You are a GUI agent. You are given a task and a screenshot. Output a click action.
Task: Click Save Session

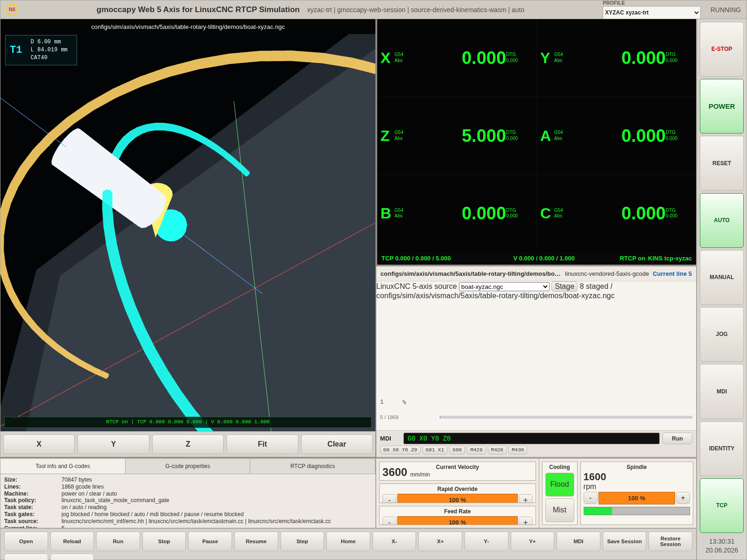[624, 541]
